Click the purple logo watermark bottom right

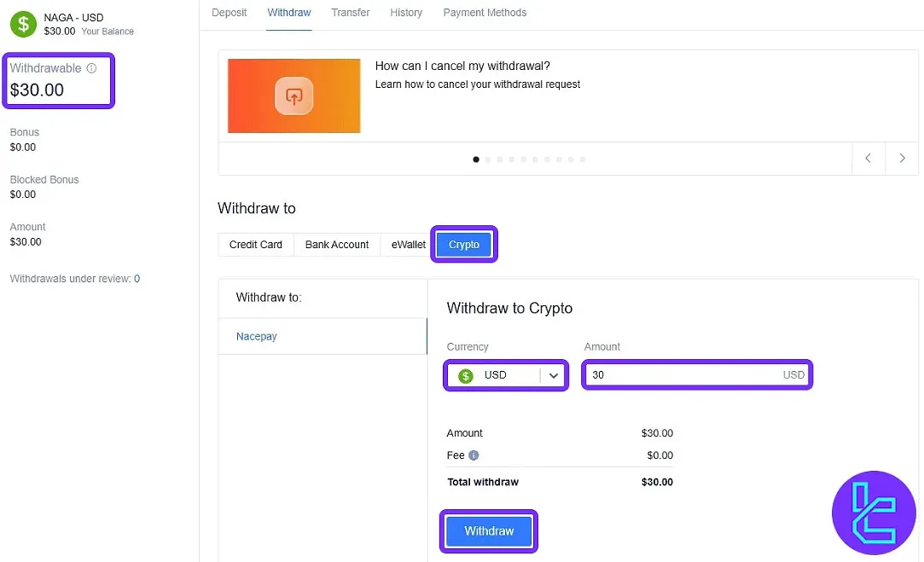[874, 513]
